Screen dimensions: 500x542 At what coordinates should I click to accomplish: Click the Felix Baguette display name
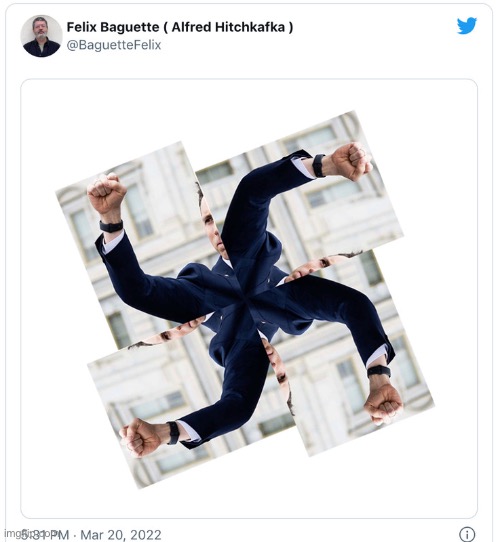tap(113, 27)
